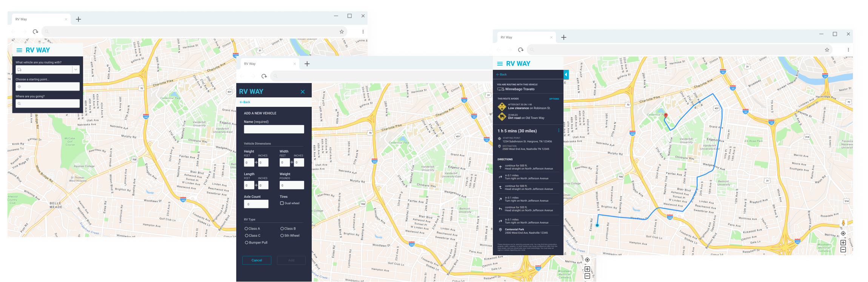Click Width feet input box

click(285, 162)
